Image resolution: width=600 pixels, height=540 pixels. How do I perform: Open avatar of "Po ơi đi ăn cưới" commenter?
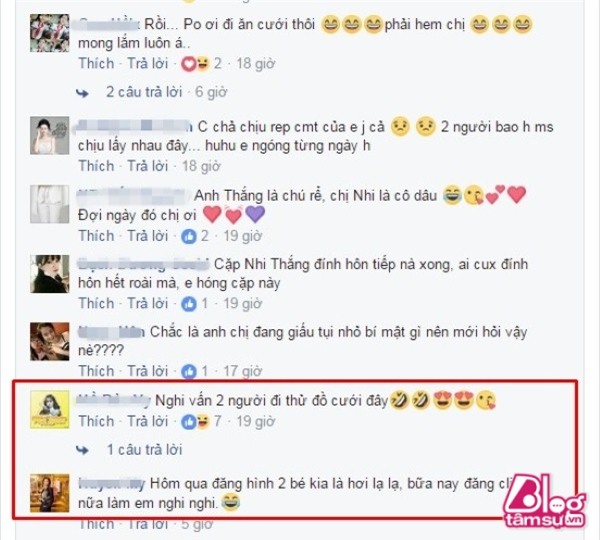point(50,33)
